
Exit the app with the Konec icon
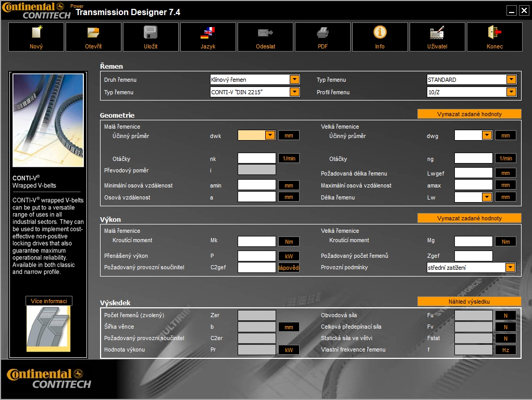pos(494,33)
